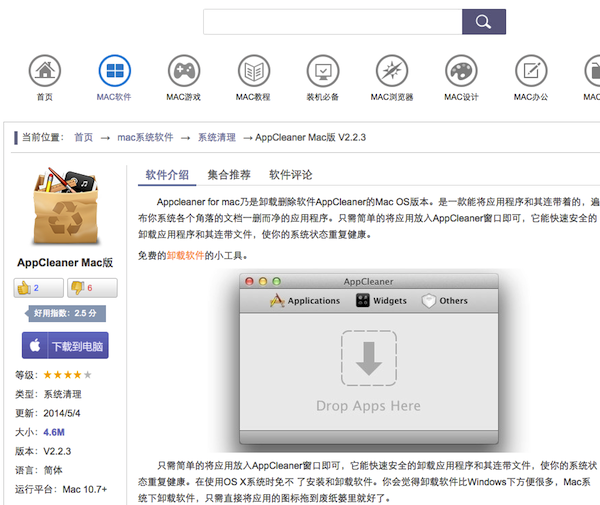Open the MAC设计 palette icon
Screen dimensions: 600x505
[461, 71]
